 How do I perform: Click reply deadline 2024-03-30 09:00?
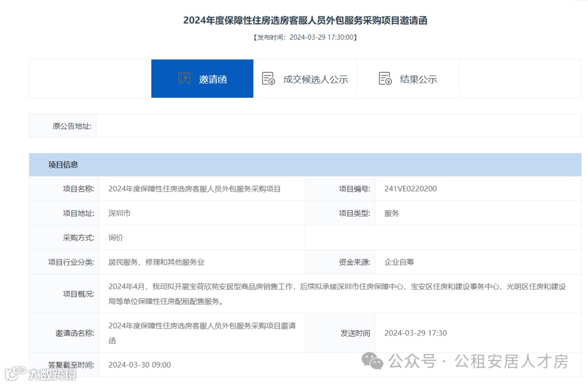click(x=139, y=365)
